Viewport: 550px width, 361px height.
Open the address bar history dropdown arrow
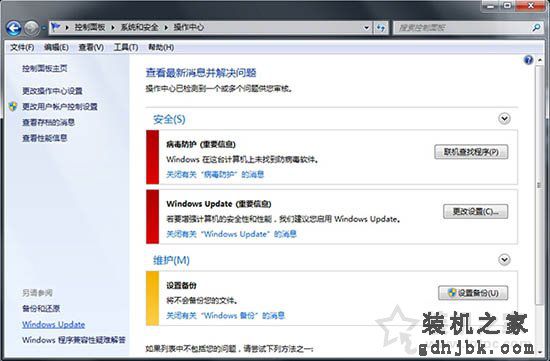[366, 27]
